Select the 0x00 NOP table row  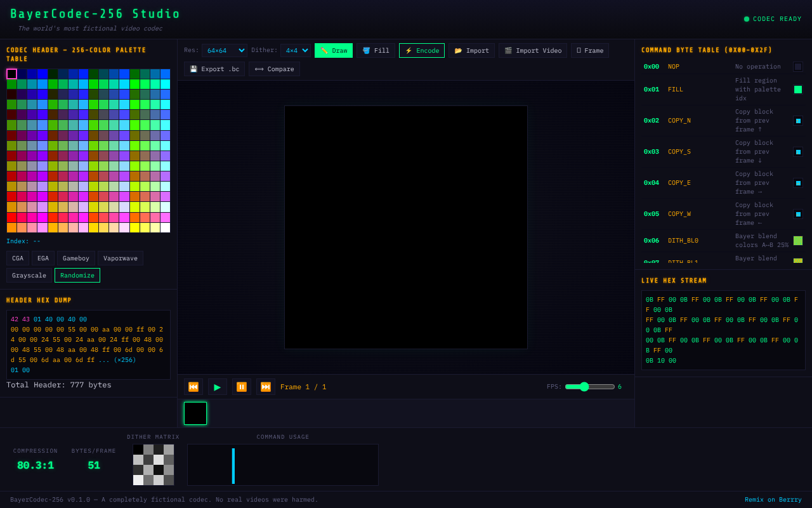723,67
